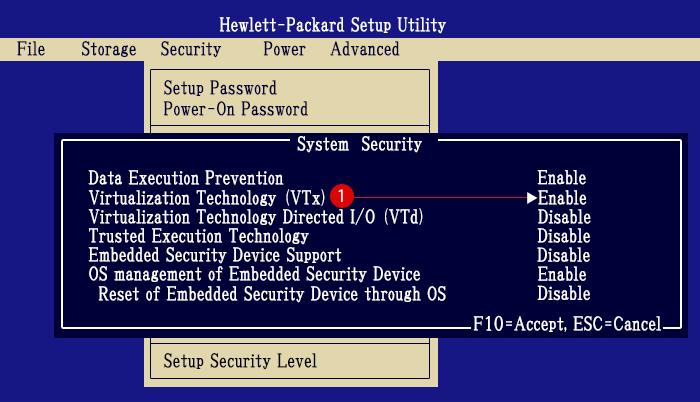This screenshot has height=402, width=700.
Task: Click the Virtualization Technology (VTx) label
Action: point(207,198)
